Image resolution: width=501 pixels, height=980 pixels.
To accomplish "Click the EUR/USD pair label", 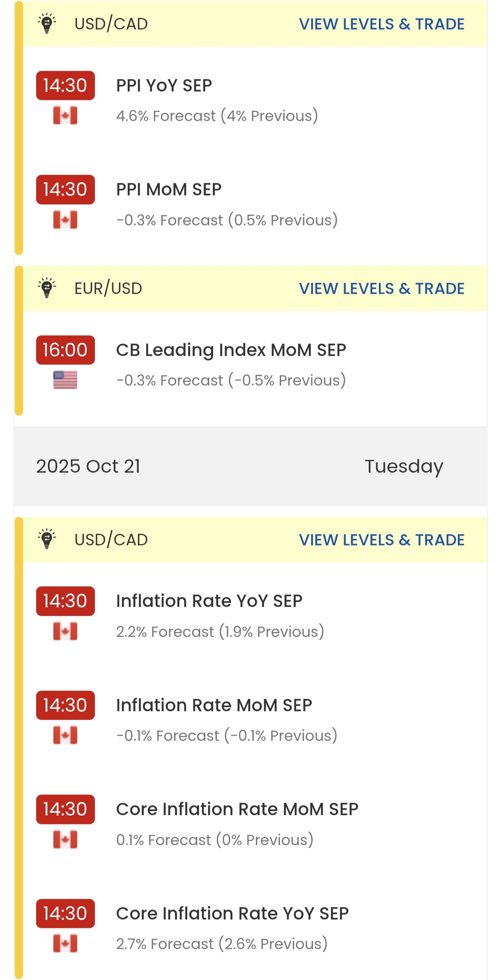I will pyautogui.click(x=108, y=288).
